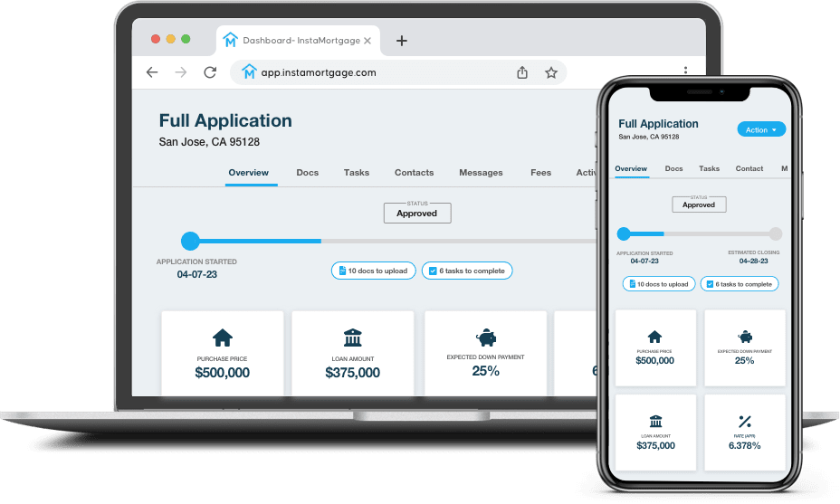Reload the page with the refresh icon
840x504 pixels.
click(x=210, y=72)
